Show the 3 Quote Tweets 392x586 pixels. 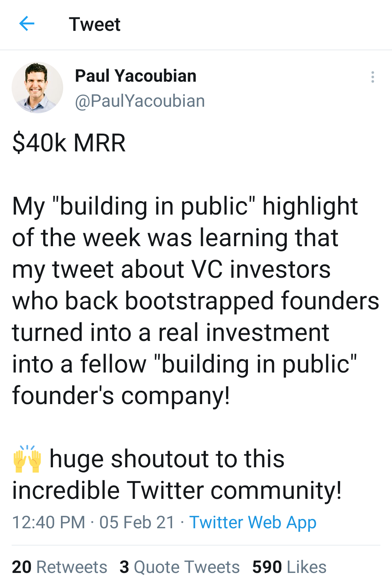pyautogui.click(x=180, y=567)
